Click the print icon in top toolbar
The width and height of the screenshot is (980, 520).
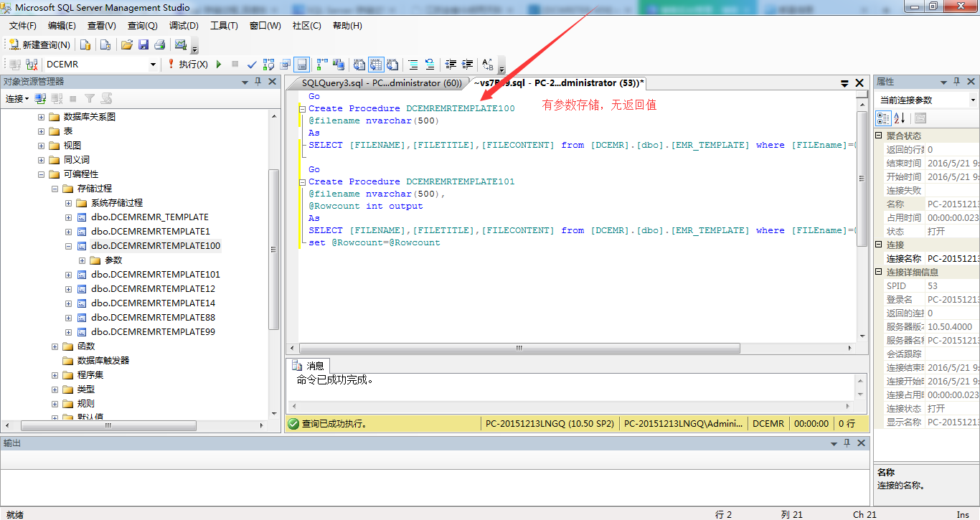(x=159, y=44)
